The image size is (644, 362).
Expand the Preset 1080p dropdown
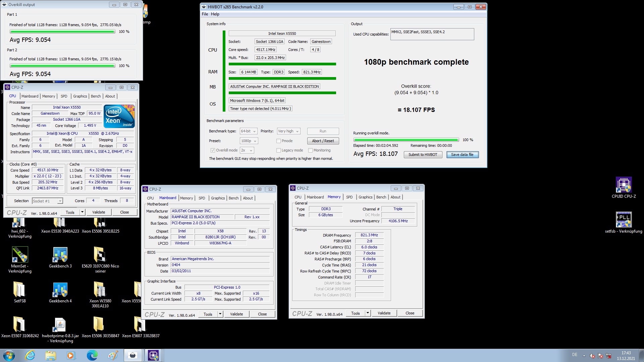[249, 141]
